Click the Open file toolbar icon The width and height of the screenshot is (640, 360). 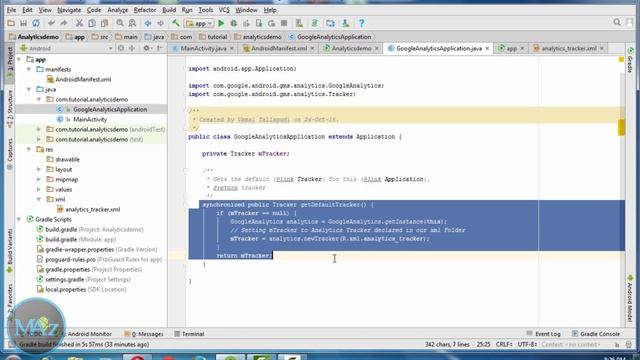coord(11,23)
